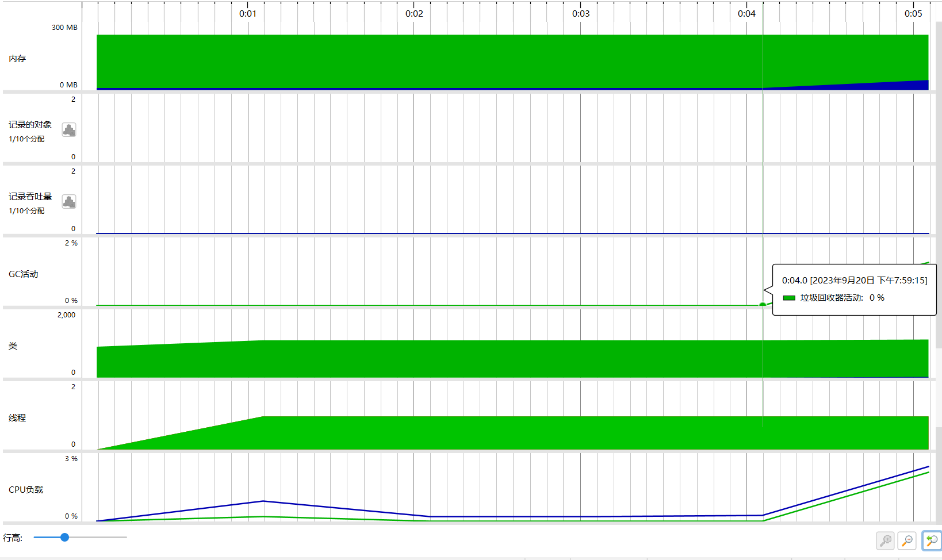Select the CPU负载 row label
Viewport: 942px width, 560px height.
coord(26,490)
